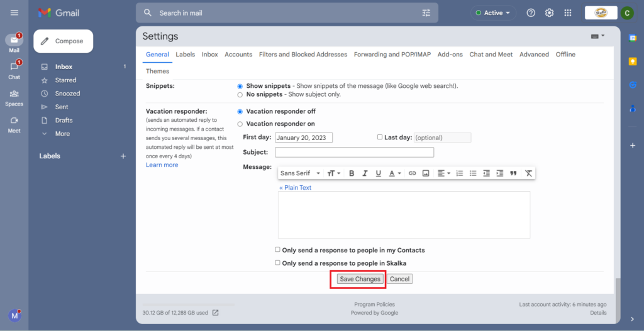Toggle italic text in message toolbar

pyautogui.click(x=365, y=173)
